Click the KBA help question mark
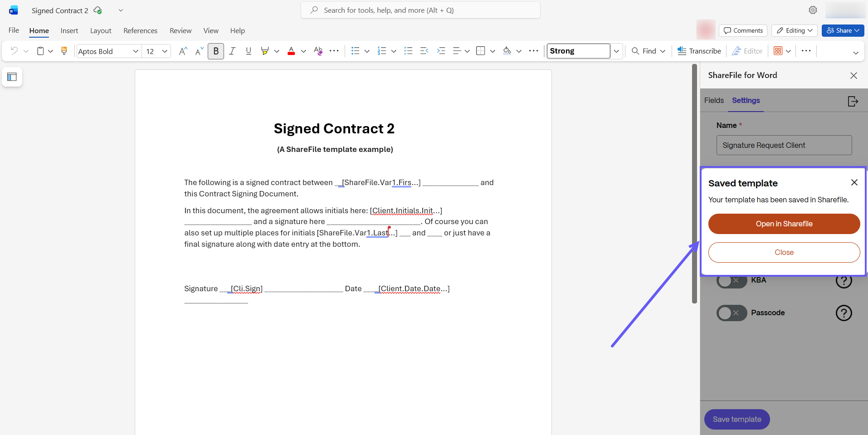The height and width of the screenshot is (435, 868). click(x=844, y=280)
